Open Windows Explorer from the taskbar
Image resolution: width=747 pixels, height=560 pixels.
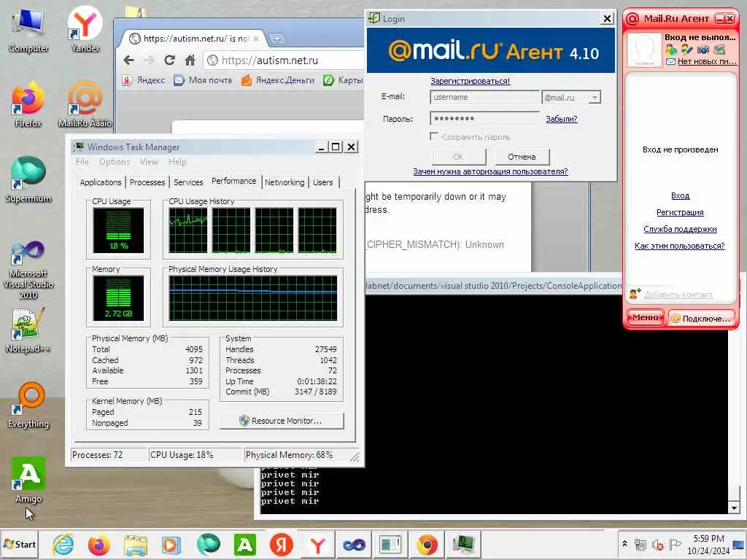(135, 544)
